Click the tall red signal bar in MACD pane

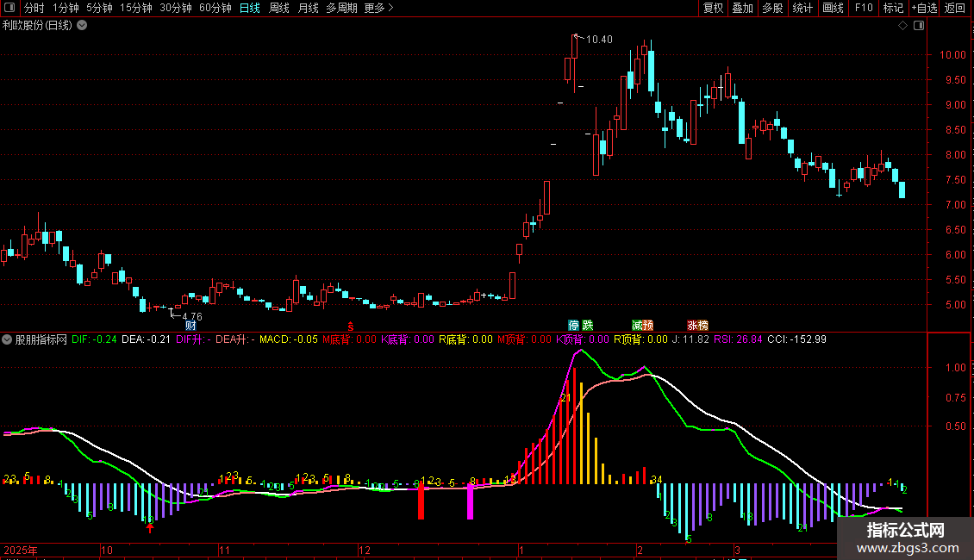click(x=421, y=501)
